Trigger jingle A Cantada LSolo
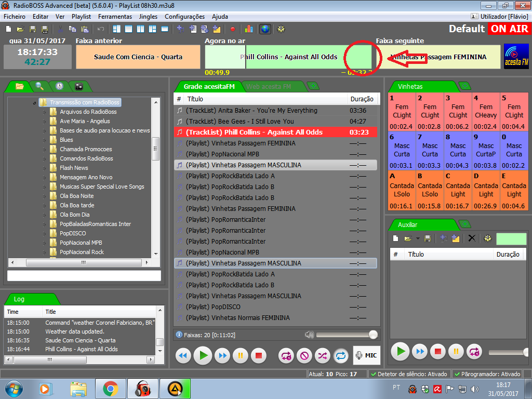 402,190
